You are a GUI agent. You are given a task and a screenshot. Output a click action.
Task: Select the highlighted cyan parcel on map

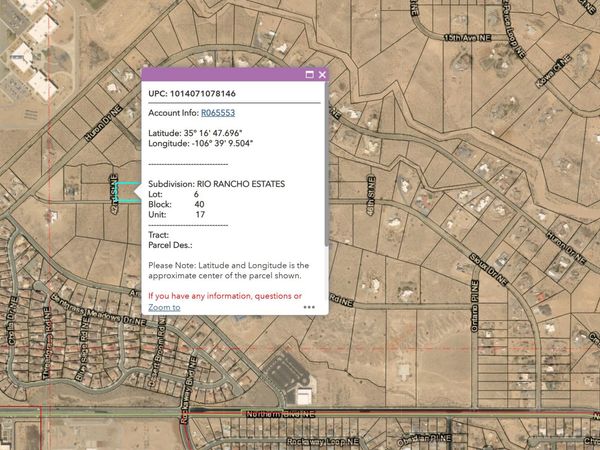click(127, 192)
